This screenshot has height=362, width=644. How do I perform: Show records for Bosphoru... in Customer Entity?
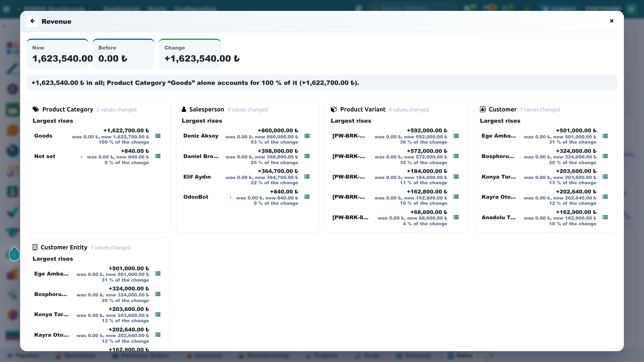pos(158,294)
